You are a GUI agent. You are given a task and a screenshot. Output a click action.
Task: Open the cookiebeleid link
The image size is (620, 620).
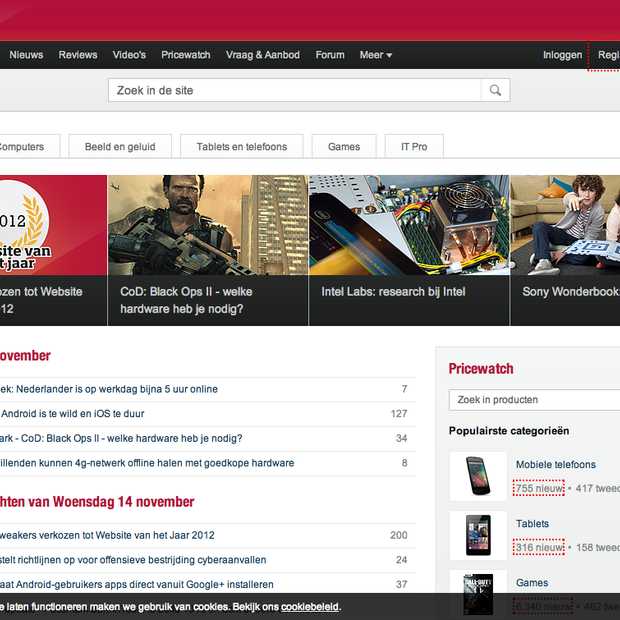pos(310,607)
